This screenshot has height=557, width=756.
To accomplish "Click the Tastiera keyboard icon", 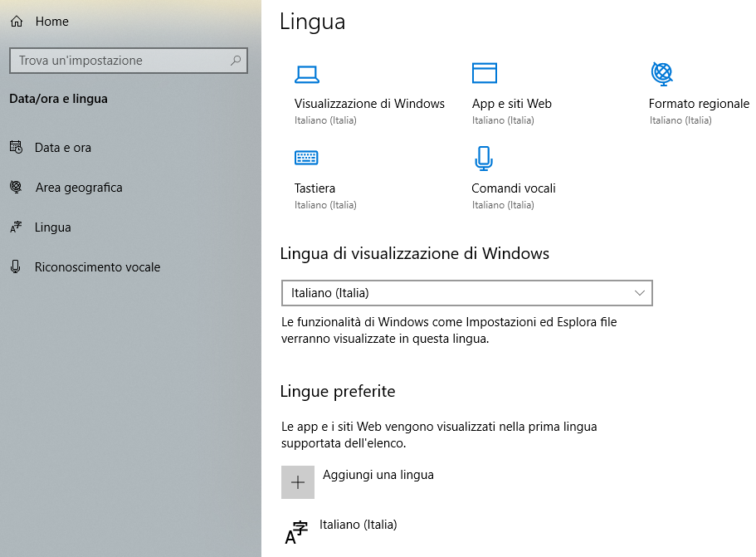I will 306,158.
